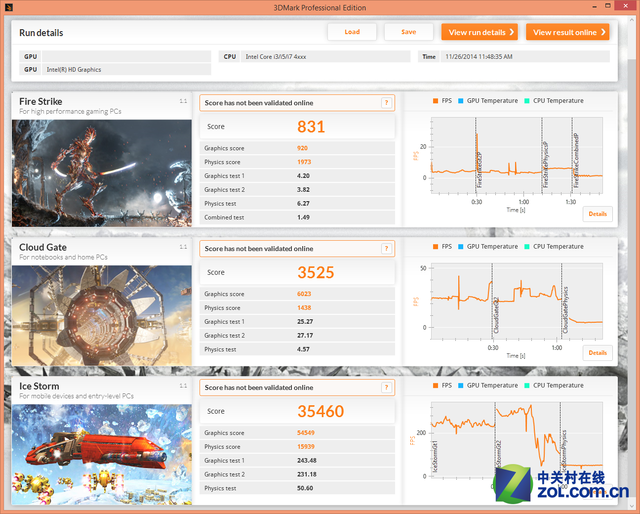Click the Ice Storm score 35460
This screenshot has height=514, width=640.
320,411
